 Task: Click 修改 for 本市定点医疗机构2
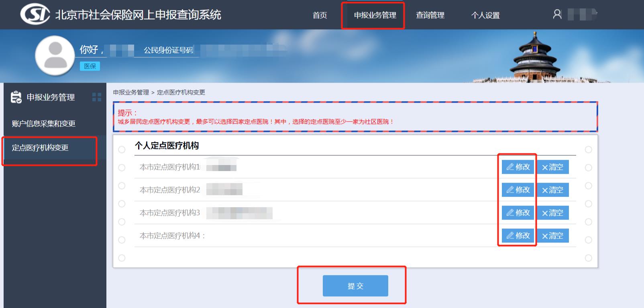pos(518,190)
